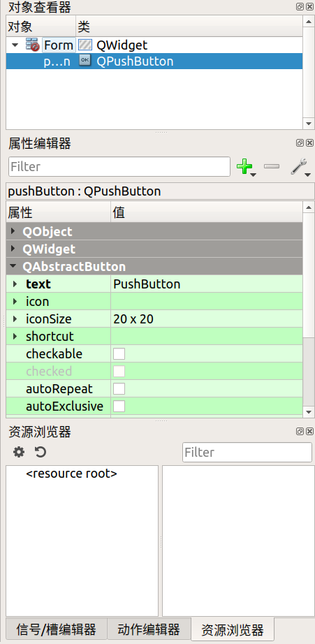Click the reload resources icon
Image resolution: width=315 pixels, height=644 pixels.
tap(41, 452)
